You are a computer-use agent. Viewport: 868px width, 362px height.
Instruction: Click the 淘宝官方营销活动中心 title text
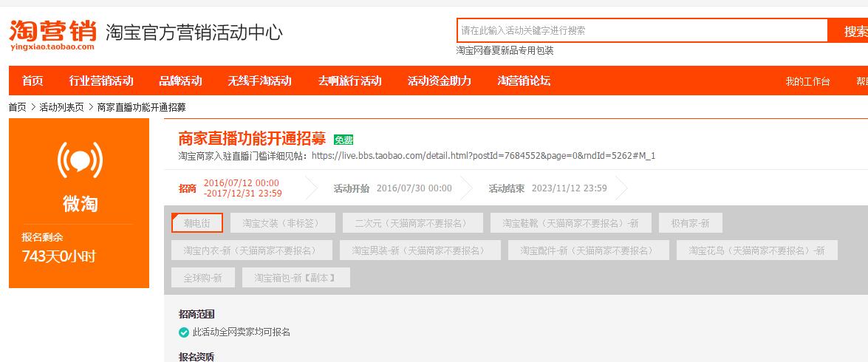tap(194, 33)
